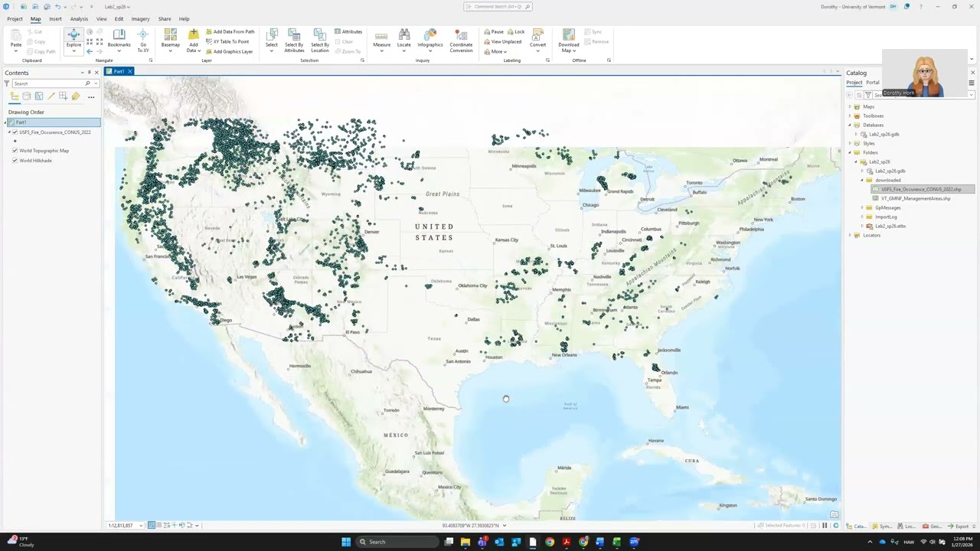
Task: Open the Locate tool
Action: pos(404,41)
